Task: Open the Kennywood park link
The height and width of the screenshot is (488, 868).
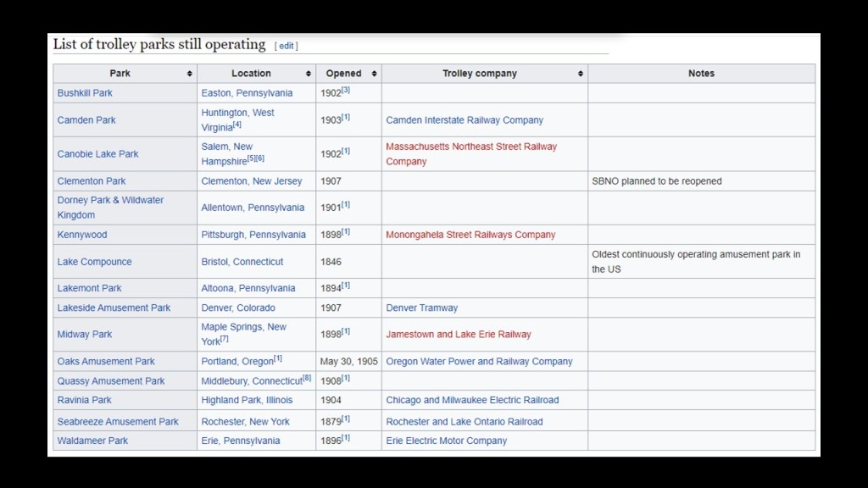Action: [x=82, y=235]
